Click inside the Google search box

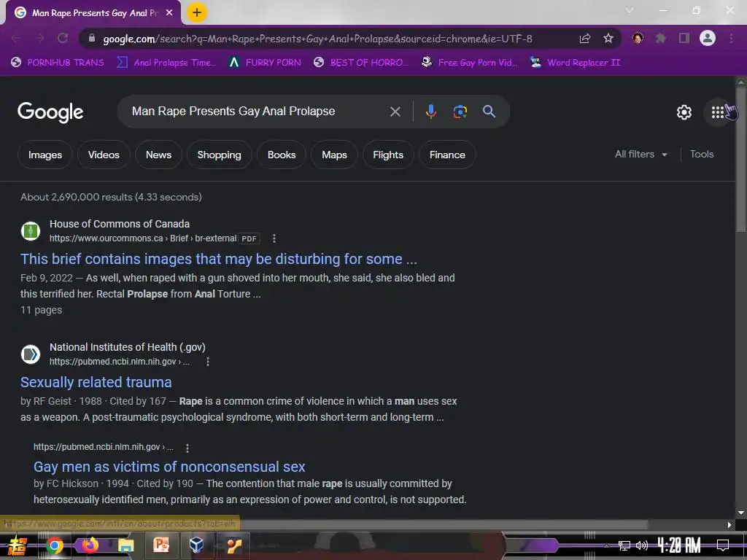pyautogui.click(x=258, y=112)
